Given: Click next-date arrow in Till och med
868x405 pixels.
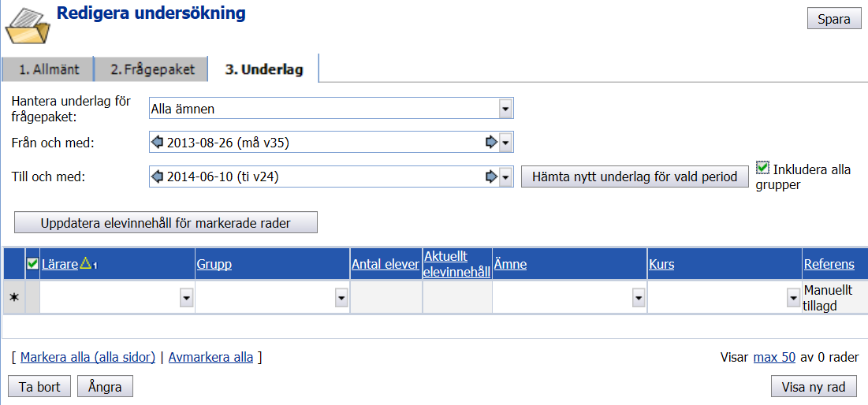Looking at the screenshot, I should click(x=491, y=177).
